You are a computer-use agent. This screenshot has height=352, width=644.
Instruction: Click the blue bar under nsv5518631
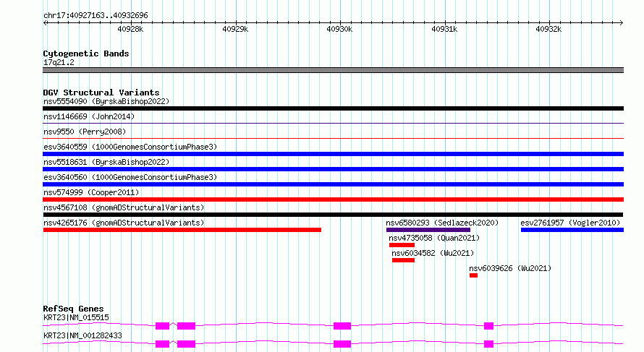[x=333, y=169]
